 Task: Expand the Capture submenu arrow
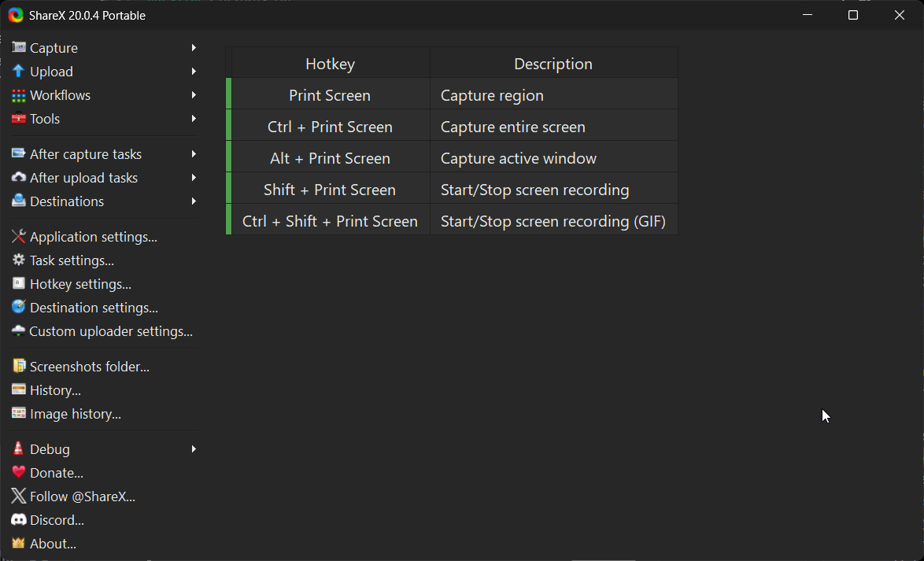point(194,47)
